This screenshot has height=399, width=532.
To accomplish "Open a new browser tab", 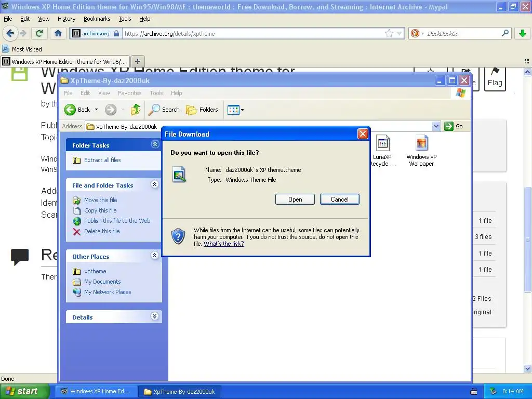I will 137,61.
